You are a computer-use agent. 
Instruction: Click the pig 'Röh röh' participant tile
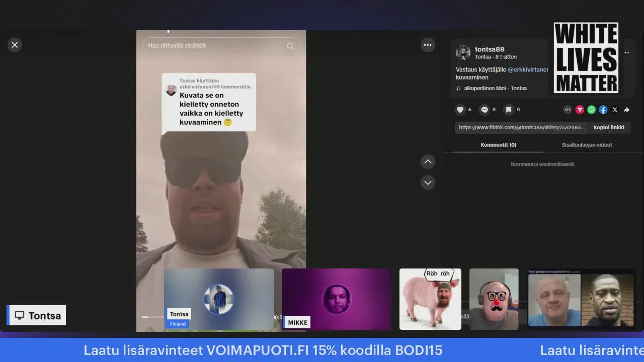[430, 299]
